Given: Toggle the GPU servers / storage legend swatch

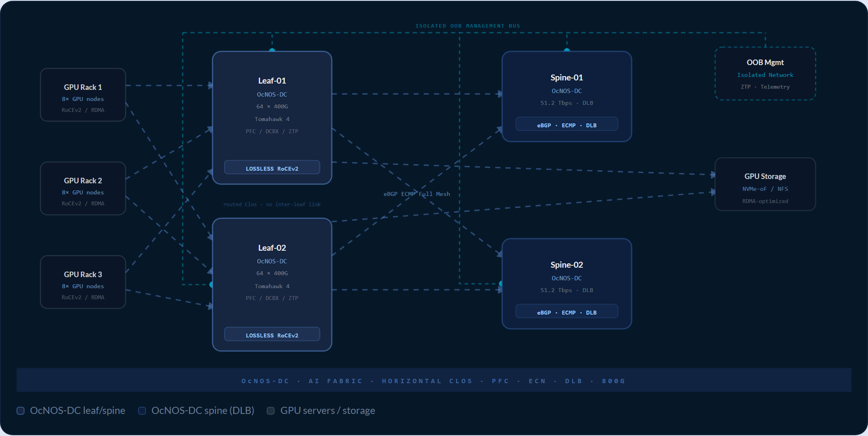Looking at the screenshot, I should pos(271,411).
